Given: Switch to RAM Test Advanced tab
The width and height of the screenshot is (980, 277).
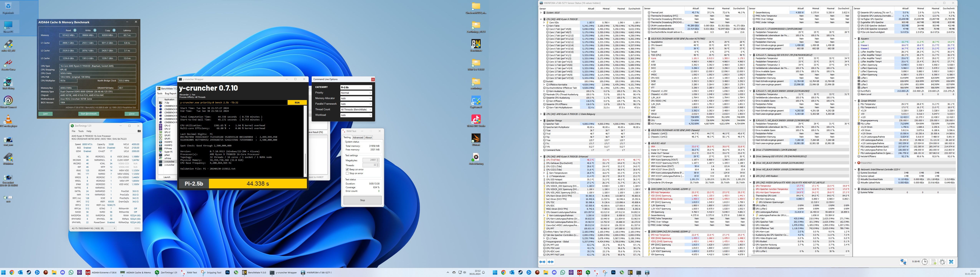Looking at the screenshot, I should pyautogui.click(x=358, y=138).
